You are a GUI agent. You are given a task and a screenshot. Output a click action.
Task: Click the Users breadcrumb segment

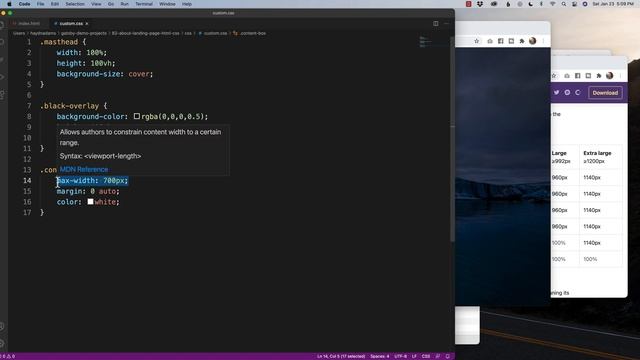pyautogui.click(x=19, y=33)
